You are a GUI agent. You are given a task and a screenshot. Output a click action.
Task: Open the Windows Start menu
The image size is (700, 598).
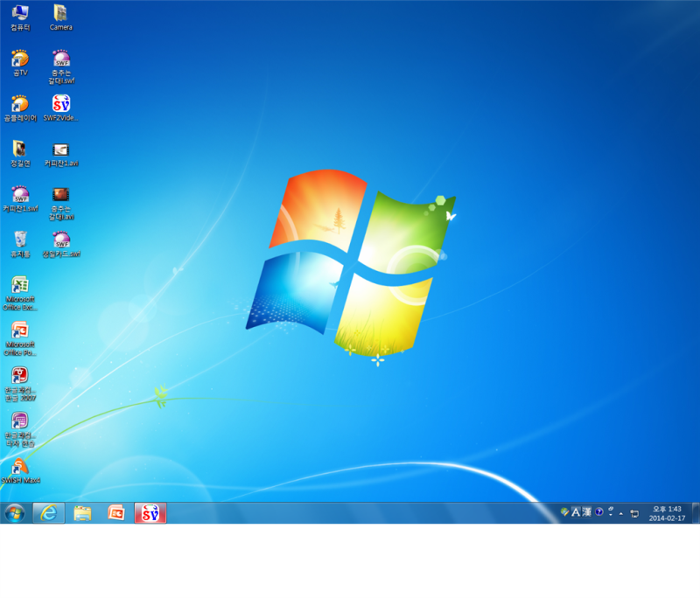tap(15, 513)
